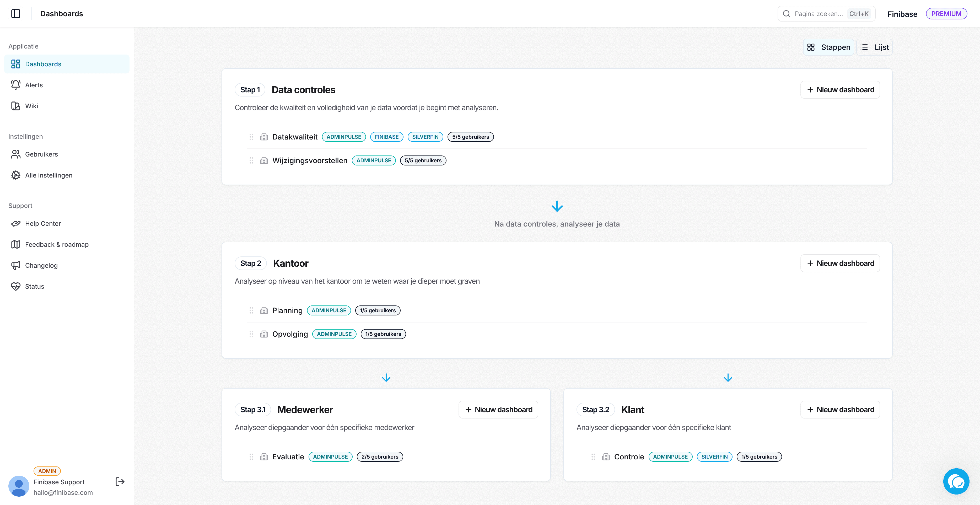
Task: View the Changelog
Action: click(67, 265)
